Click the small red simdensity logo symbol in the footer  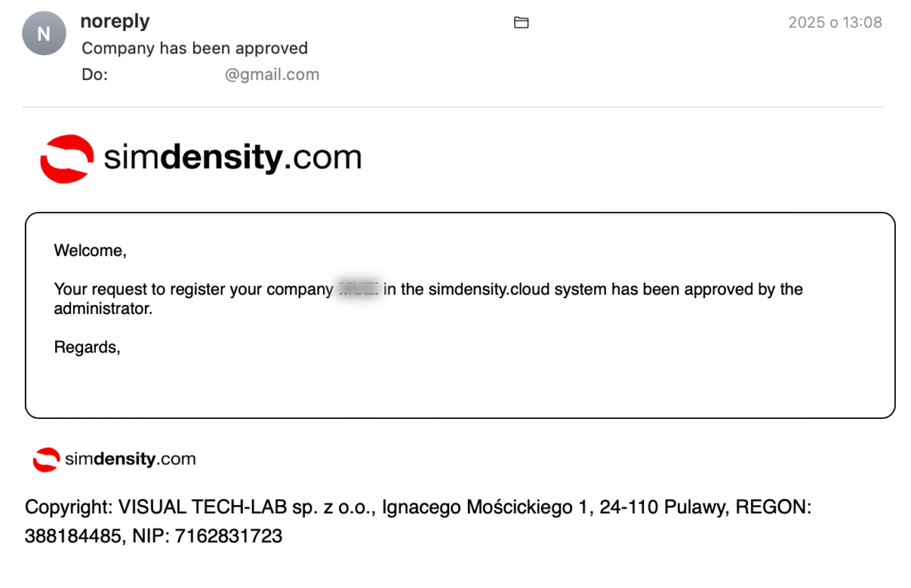point(45,459)
